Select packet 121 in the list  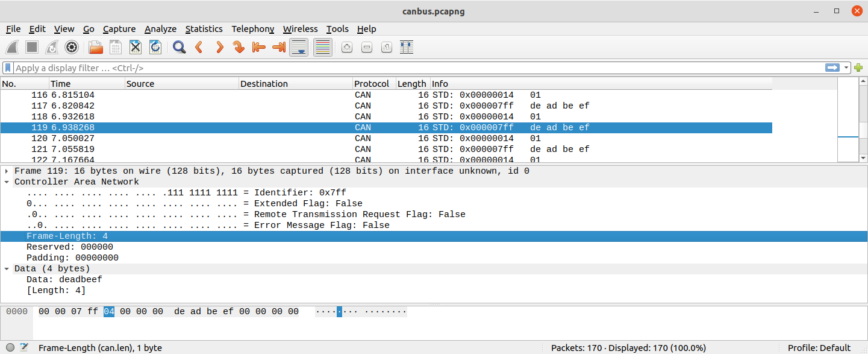pos(386,149)
